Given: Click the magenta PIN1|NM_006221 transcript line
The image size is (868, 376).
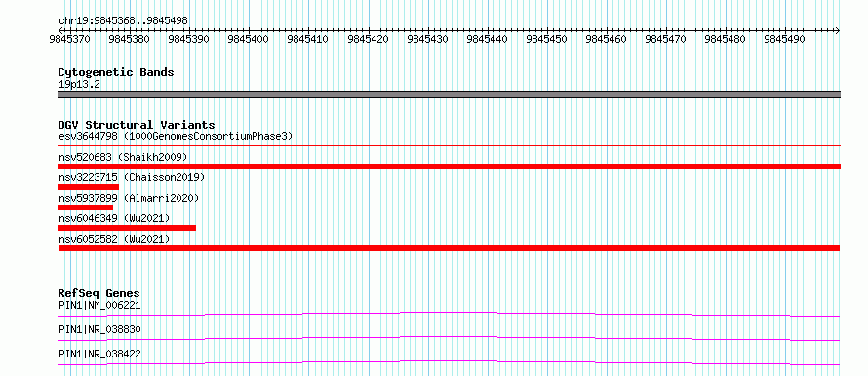Looking at the screenshot, I should [449, 314].
